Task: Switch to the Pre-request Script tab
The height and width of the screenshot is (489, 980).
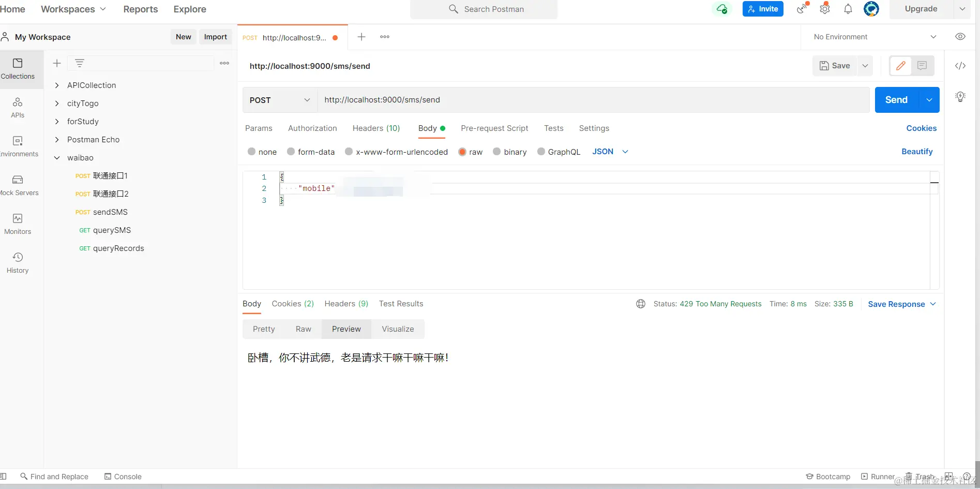Action: pyautogui.click(x=494, y=128)
